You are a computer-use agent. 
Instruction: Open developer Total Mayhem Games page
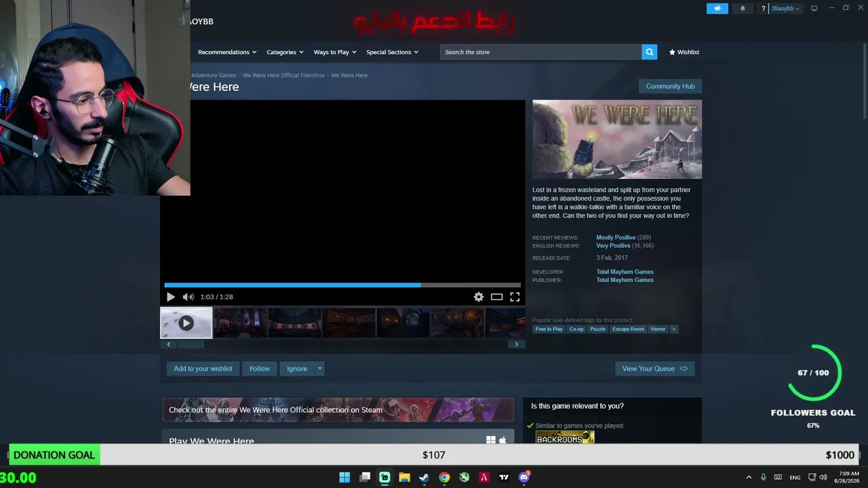625,272
